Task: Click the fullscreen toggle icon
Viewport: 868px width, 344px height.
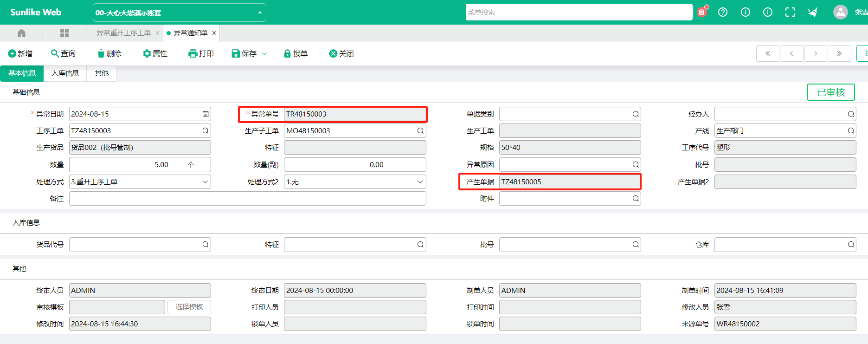Action: [x=790, y=13]
